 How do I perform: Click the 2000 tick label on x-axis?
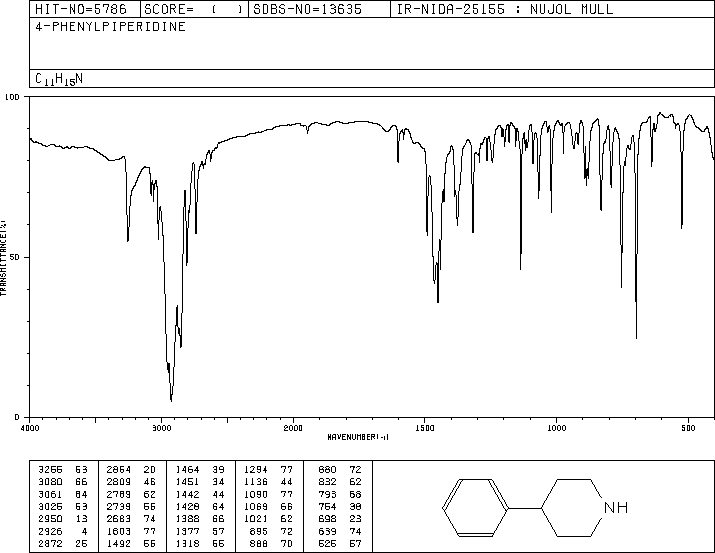click(x=293, y=428)
